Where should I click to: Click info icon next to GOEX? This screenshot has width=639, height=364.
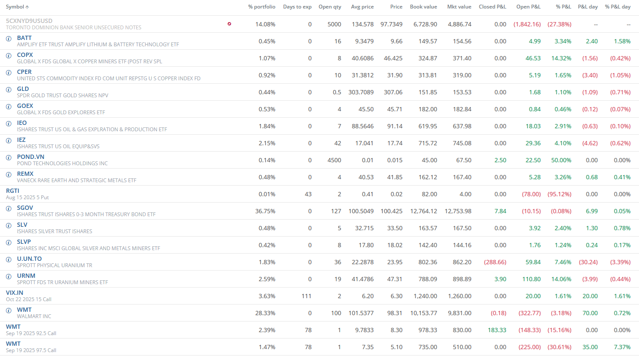8,107
